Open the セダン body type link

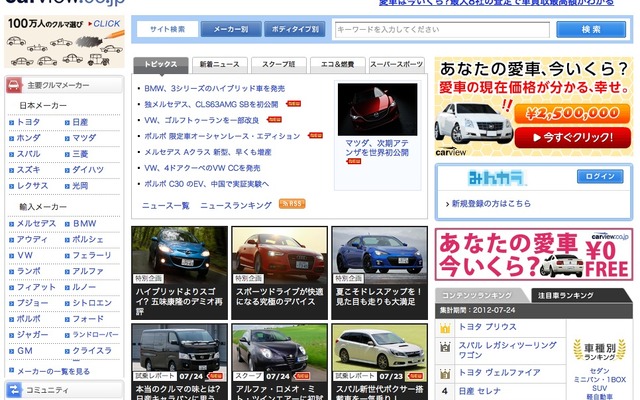click(600, 371)
